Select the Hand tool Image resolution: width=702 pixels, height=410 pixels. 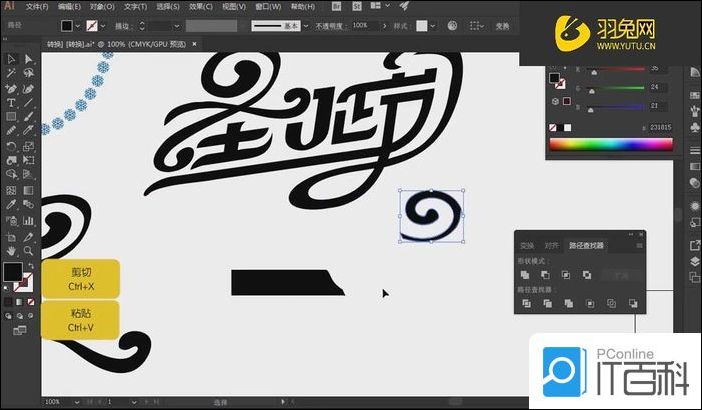coord(11,250)
